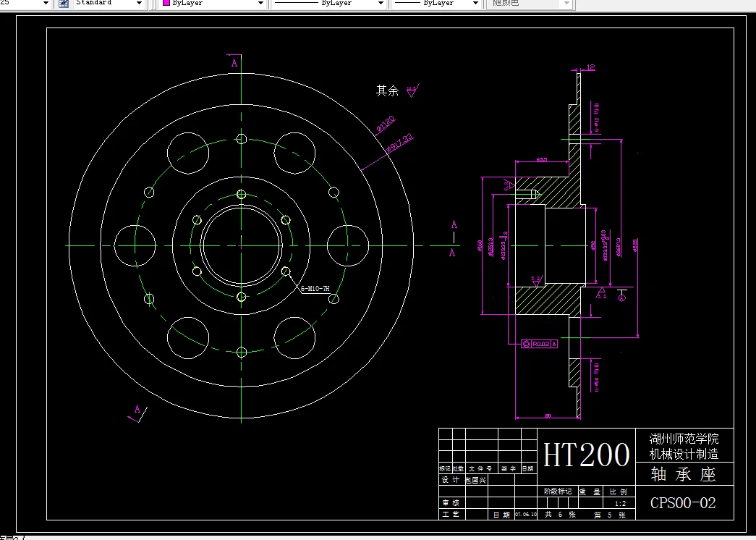
Task: Click the 处数 column header
Action: pyautogui.click(x=458, y=468)
